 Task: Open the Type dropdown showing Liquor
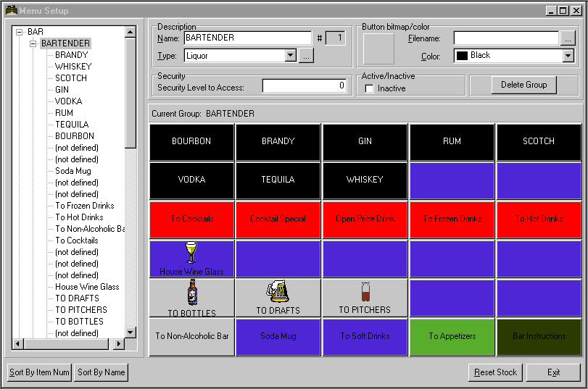[x=291, y=56]
